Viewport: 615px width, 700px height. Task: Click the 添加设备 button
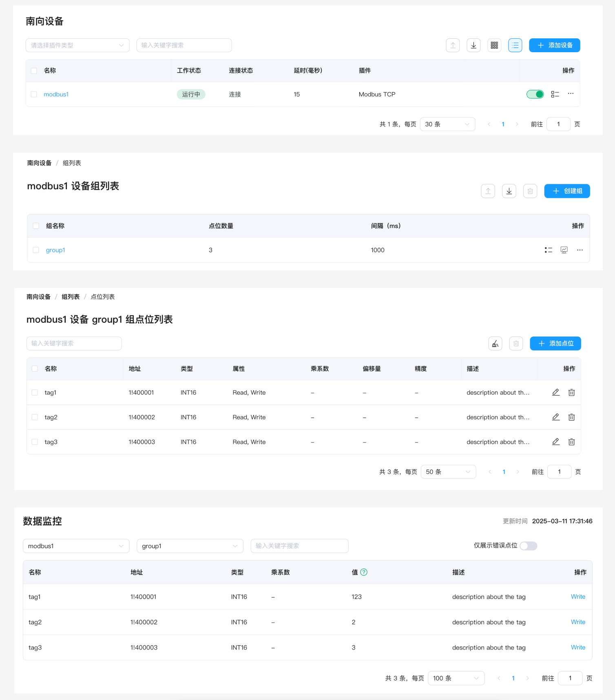click(554, 45)
